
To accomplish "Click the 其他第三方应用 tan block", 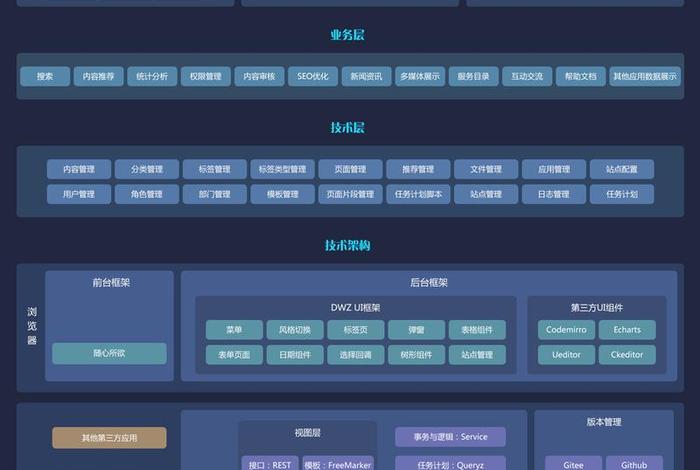I will [109, 438].
